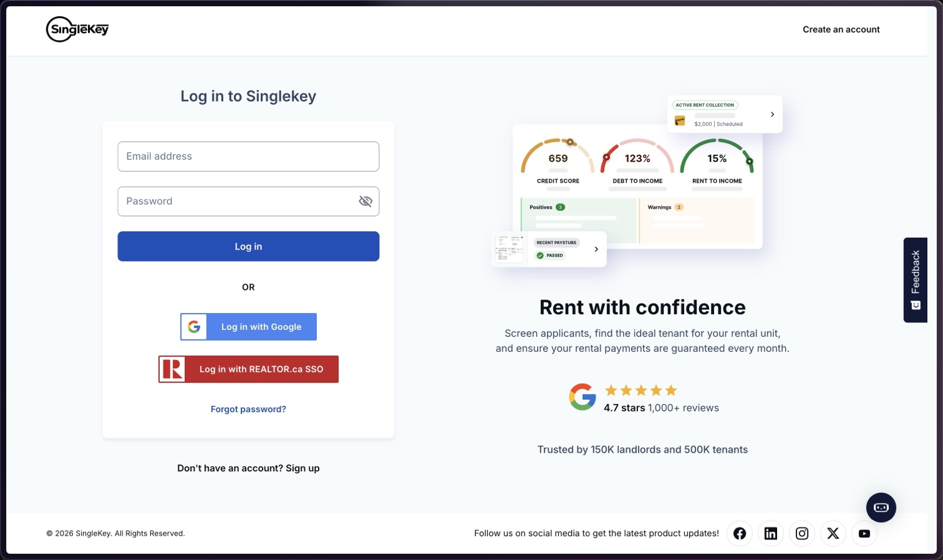Open the LinkedIn icon in footer

tap(771, 534)
